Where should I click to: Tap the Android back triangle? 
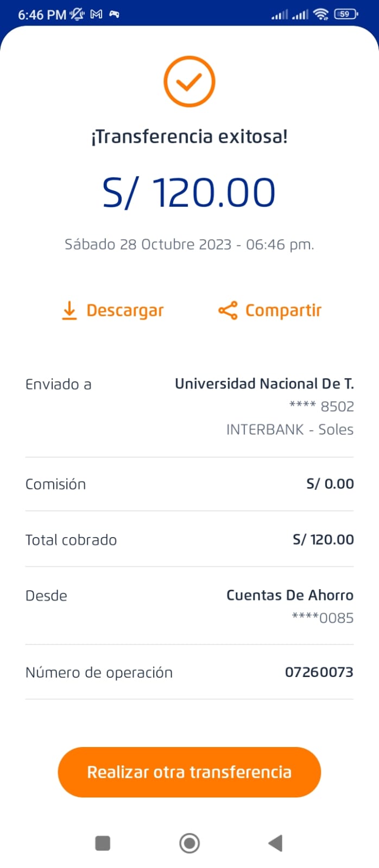276,843
